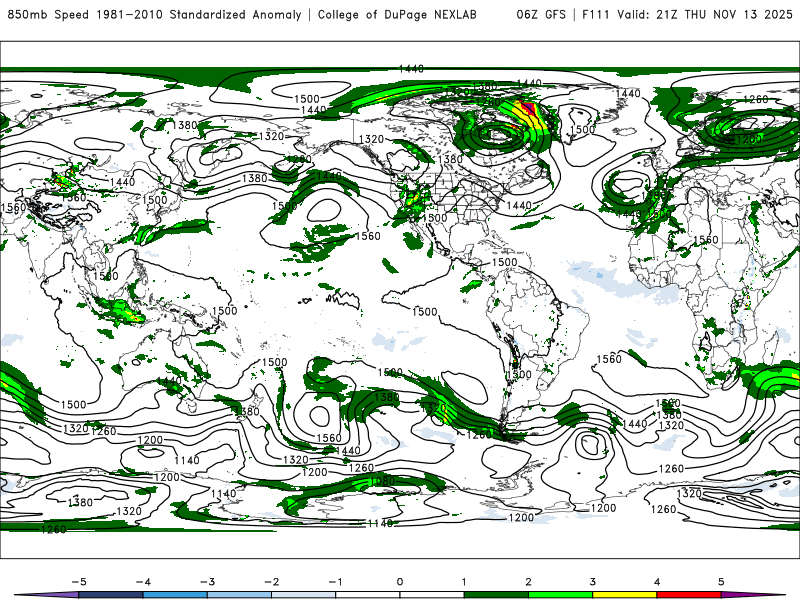Click the red 4 to 5 colorbar segment
The width and height of the screenshot is (800, 600).
pos(689,595)
